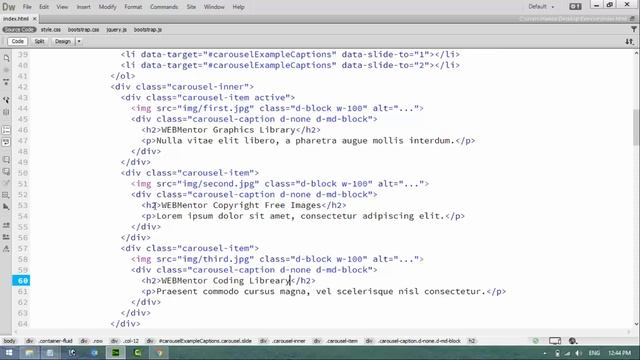Image resolution: width=640 pixels, height=360 pixels.
Task: Open the Chrome icon in the taskbar
Action: pyautogui.click(x=159, y=353)
